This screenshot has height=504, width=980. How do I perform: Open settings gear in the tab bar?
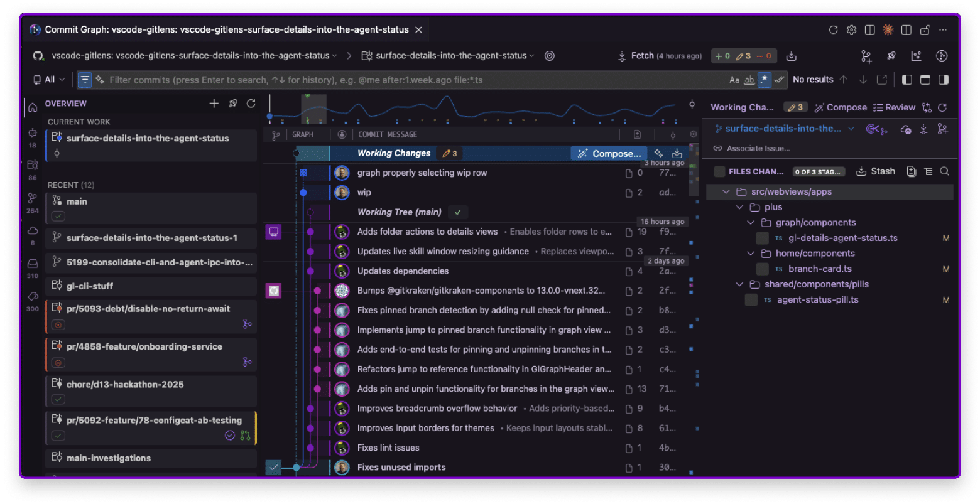pos(851,30)
